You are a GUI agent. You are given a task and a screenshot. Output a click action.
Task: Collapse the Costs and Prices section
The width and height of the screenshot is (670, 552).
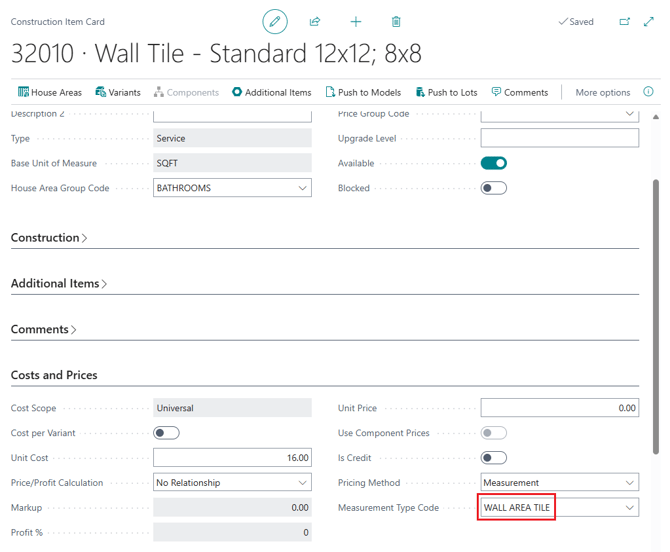click(x=54, y=375)
